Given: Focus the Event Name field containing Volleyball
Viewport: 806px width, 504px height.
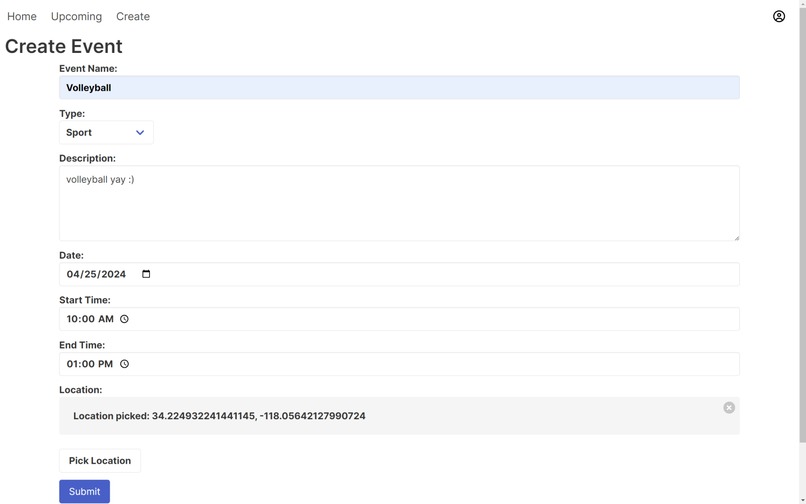Looking at the screenshot, I should 399,87.
